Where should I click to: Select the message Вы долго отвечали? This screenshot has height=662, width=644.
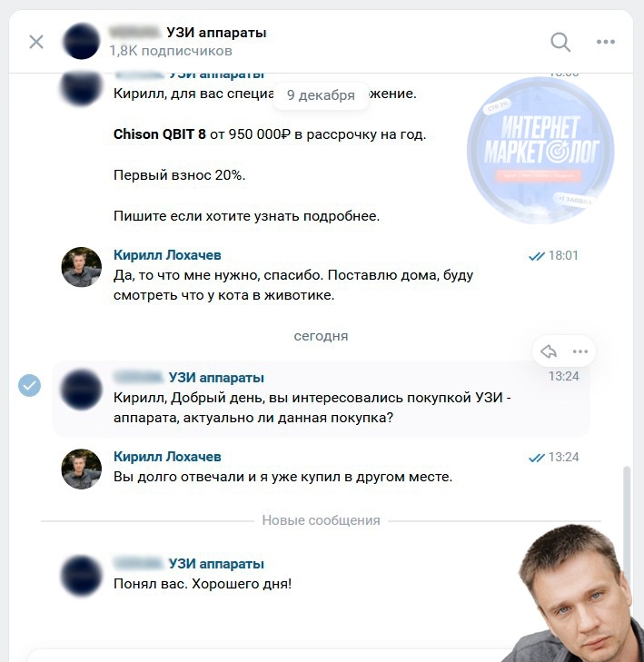point(282,477)
